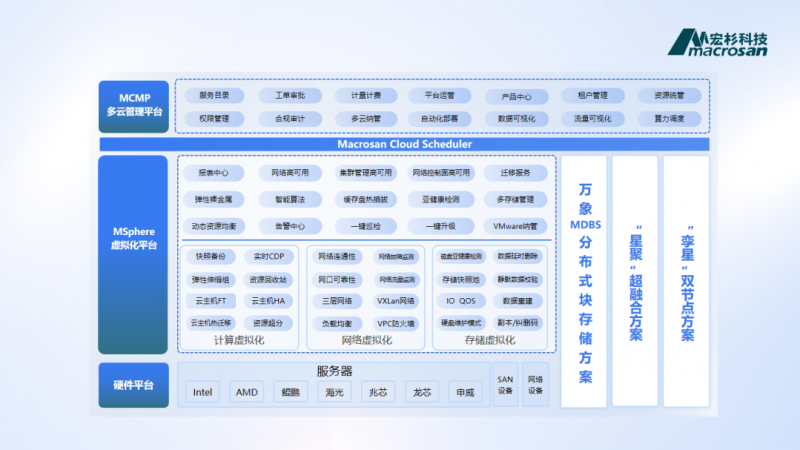Select the 工单审批 pill
800x450 pixels.
point(290,95)
